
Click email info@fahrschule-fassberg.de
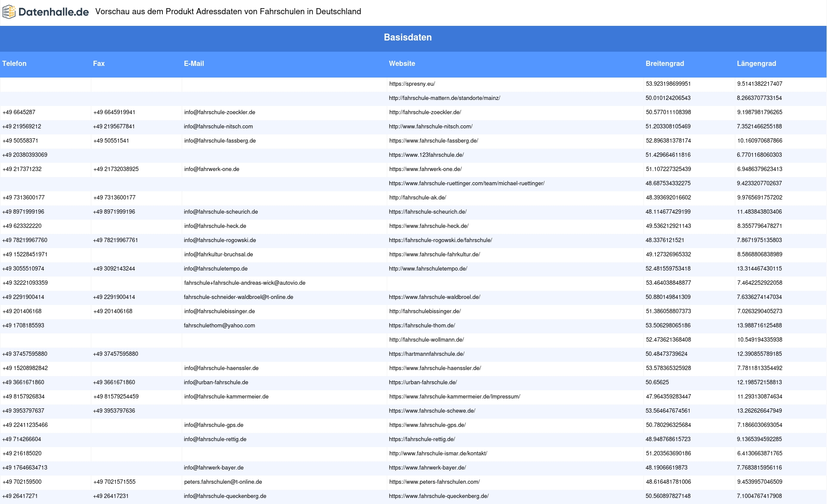coord(220,141)
